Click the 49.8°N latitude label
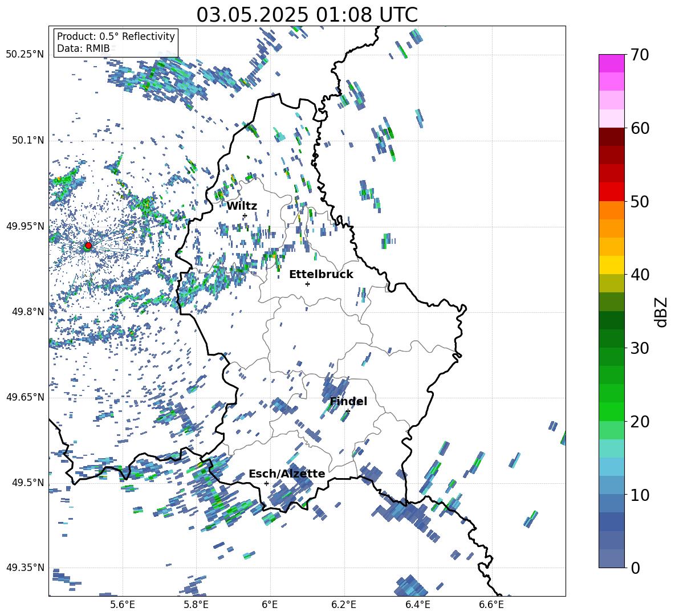 click(29, 312)
